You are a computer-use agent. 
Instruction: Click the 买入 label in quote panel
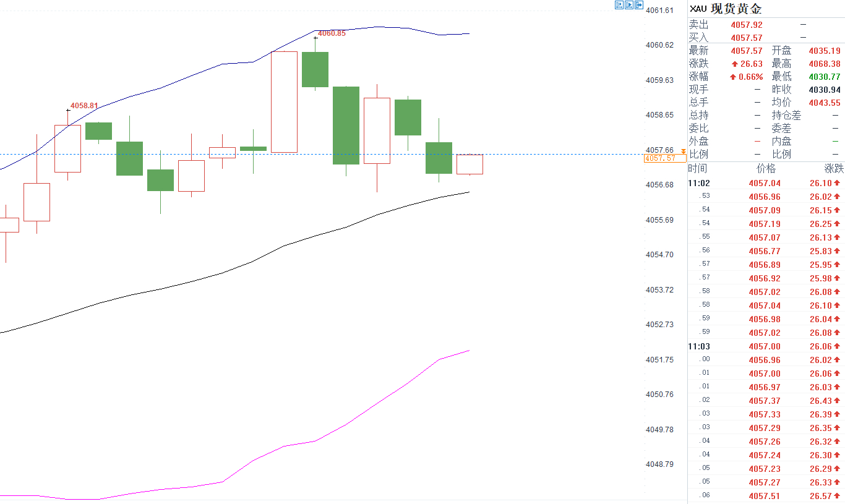(x=699, y=38)
